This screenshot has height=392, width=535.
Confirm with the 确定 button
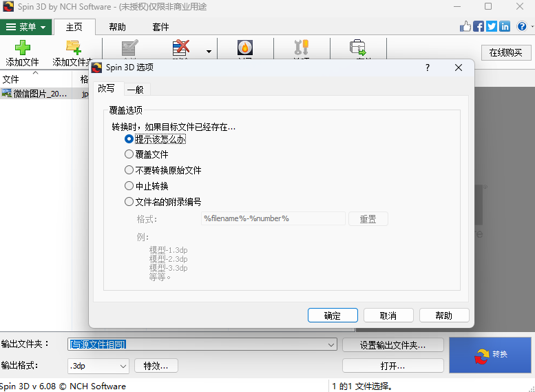click(333, 315)
